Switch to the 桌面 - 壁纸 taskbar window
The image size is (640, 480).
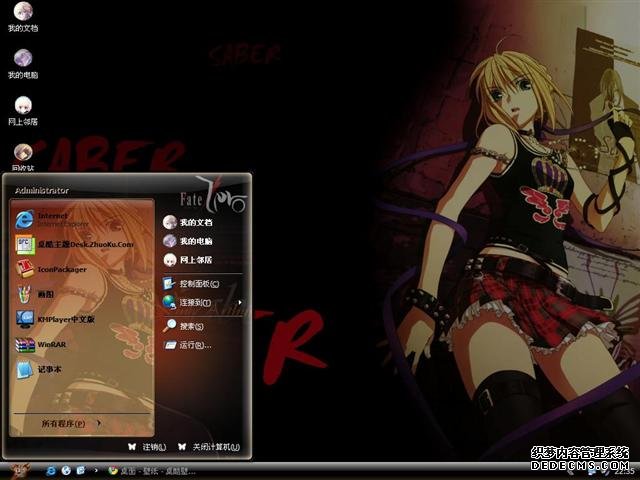(x=152, y=471)
